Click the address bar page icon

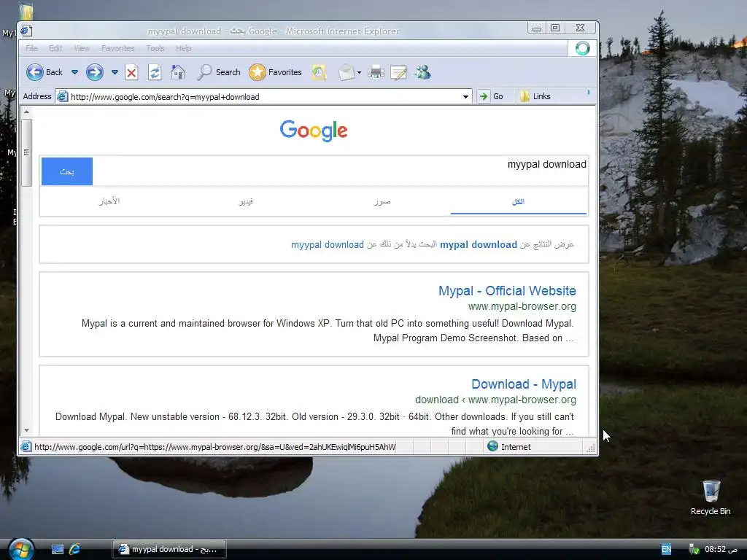pyautogui.click(x=62, y=97)
